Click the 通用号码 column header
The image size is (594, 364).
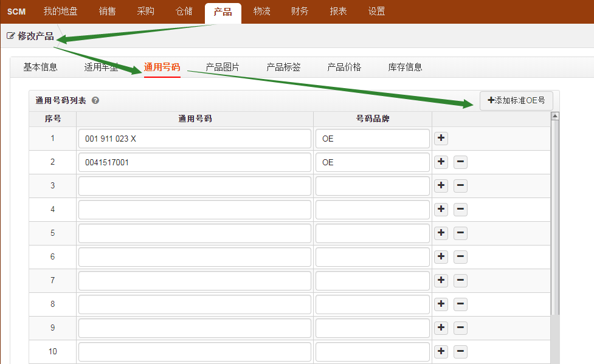[195, 118]
